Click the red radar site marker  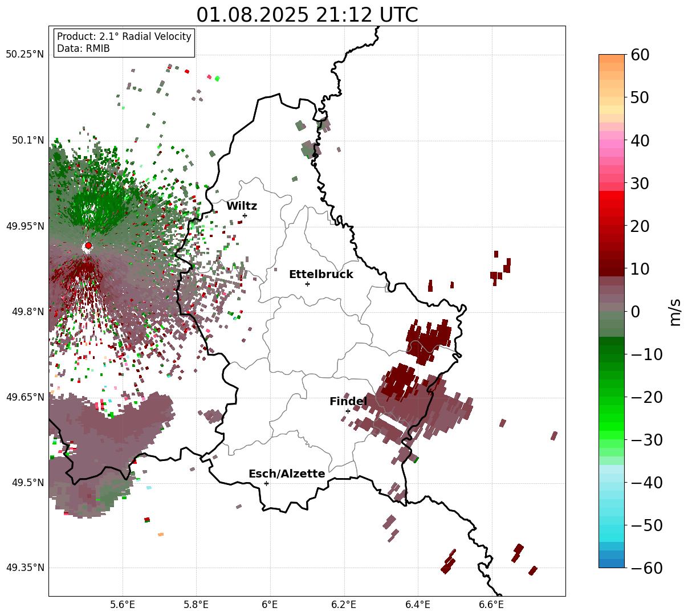[88, 246]
